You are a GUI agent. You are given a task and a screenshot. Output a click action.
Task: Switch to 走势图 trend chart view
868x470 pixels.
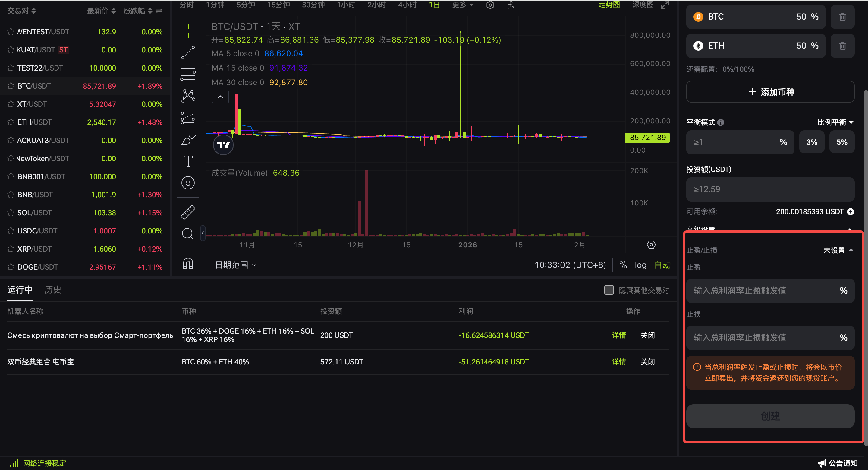(609, 5)
